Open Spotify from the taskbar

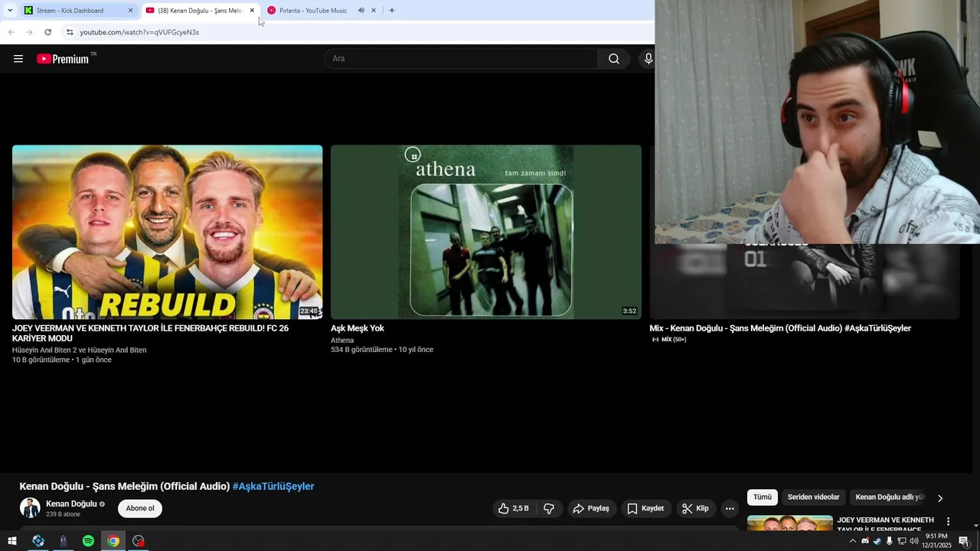pyautogui.click(x=88, y=541)
